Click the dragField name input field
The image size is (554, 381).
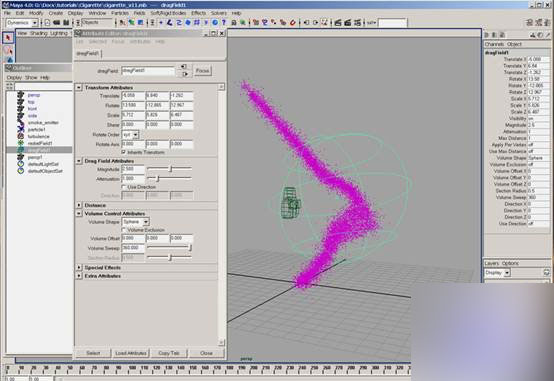tap(148, 71)
